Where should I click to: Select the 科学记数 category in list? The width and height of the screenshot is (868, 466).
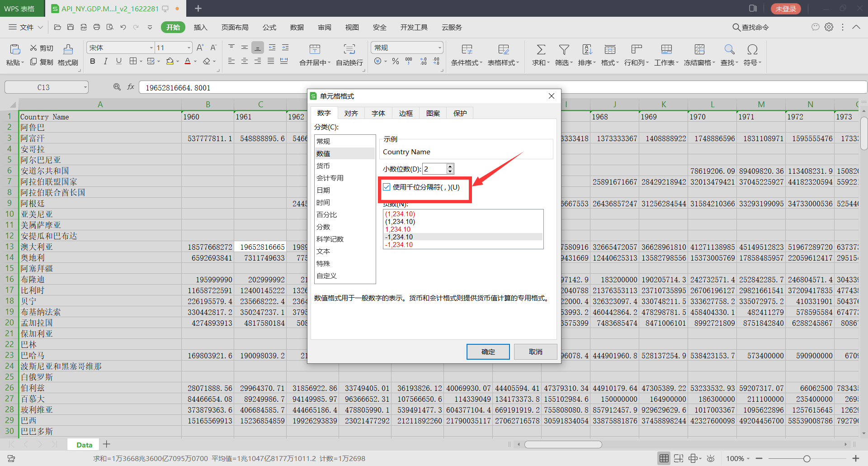point(344,239)
